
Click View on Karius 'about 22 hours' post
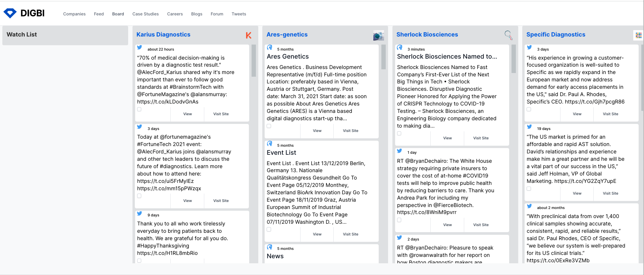pyautogui.click(x=187, y=114)
